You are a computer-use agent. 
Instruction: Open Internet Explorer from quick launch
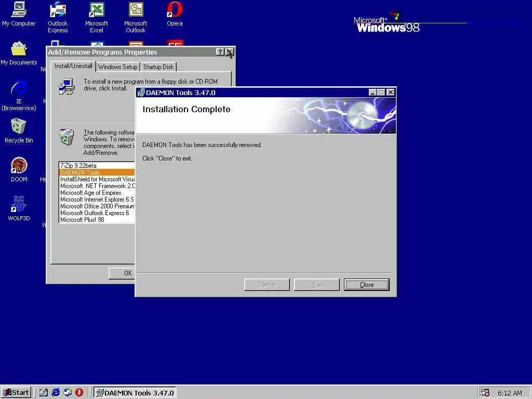pyautogui.click(x=56, y=393)
